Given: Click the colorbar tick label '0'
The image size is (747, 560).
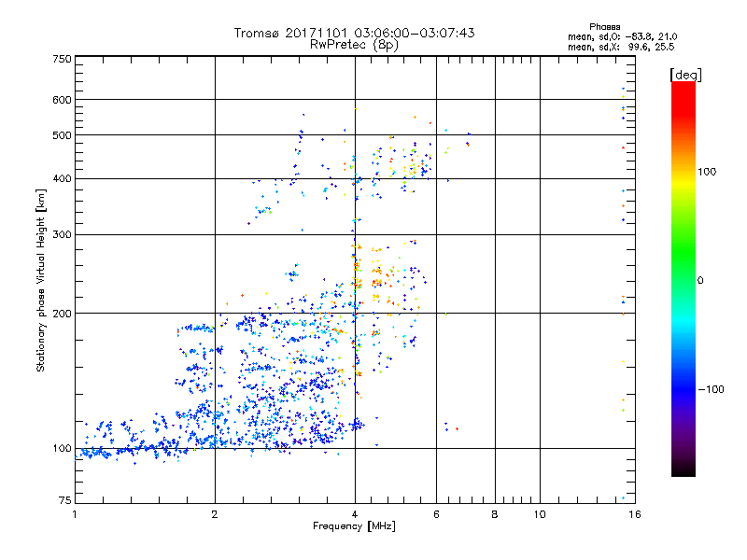Looking at the screenshot, I should pos(700,281).
